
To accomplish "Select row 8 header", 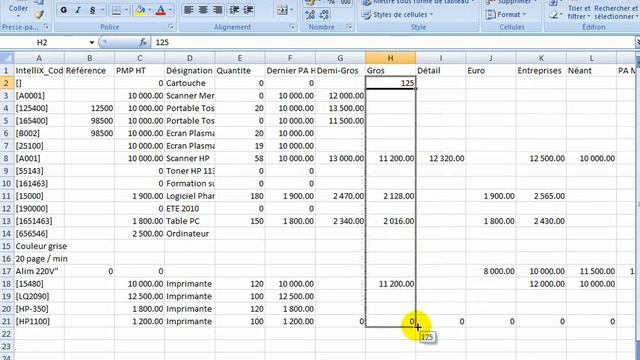I will [x=7, y=158].
